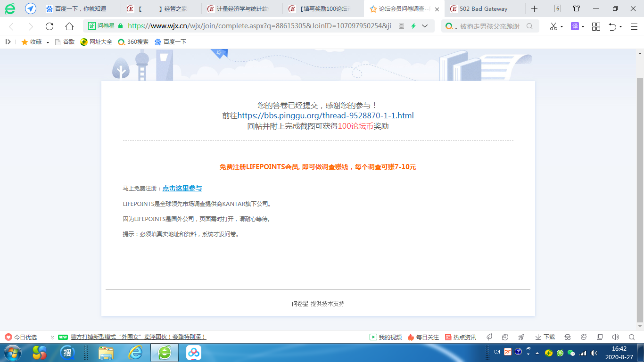This screenshot has height=362, width=644.
Task: Open the scissors tool dropdown arrow
Action: (562, 27)
